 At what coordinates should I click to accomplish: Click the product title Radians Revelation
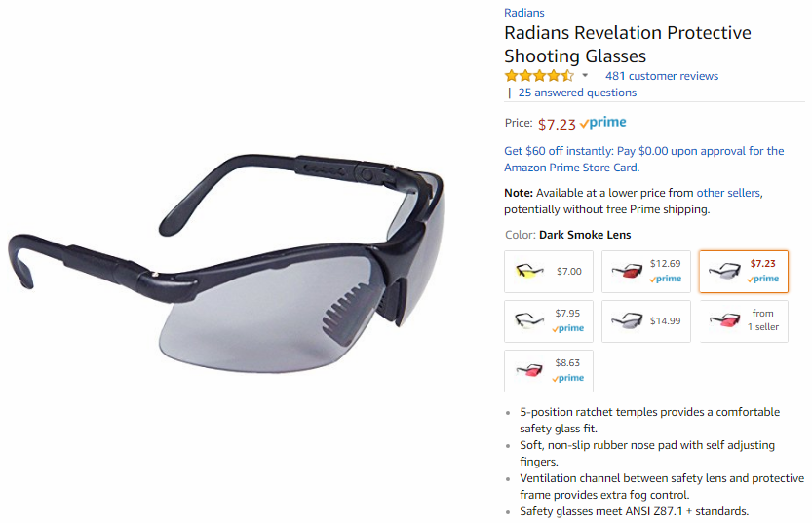627,45
